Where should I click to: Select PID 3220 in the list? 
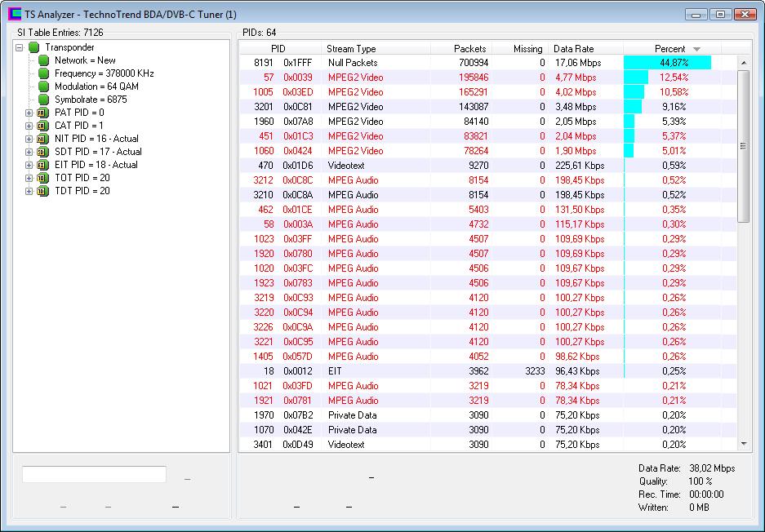264,312
